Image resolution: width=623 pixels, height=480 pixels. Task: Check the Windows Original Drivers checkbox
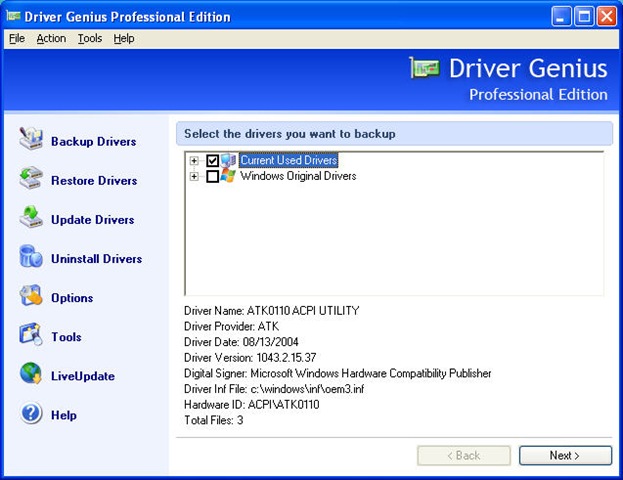coord(212,177)
